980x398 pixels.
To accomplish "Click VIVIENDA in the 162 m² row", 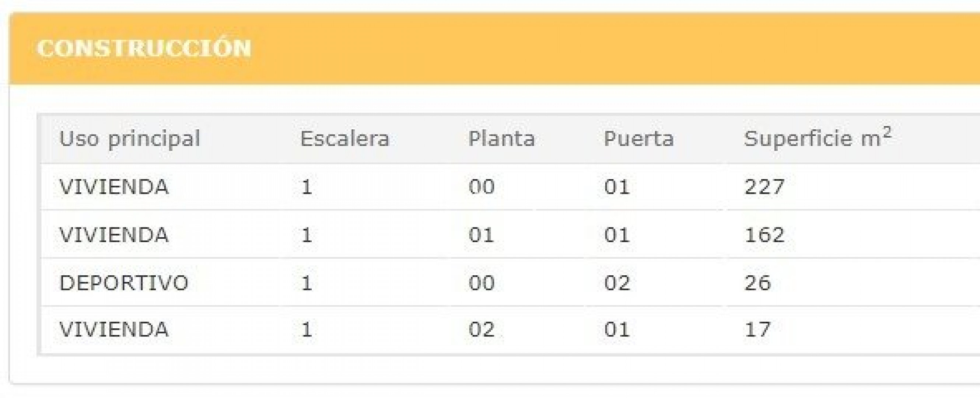I will coord(114,235).
